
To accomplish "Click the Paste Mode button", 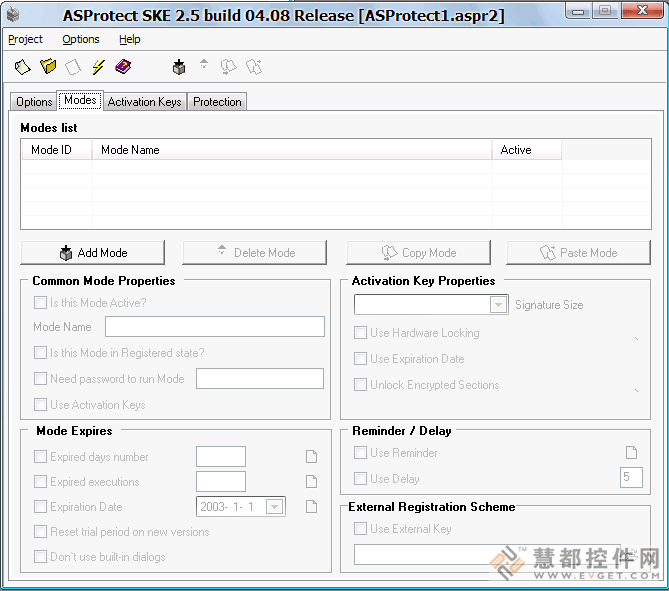I will 579,253.
